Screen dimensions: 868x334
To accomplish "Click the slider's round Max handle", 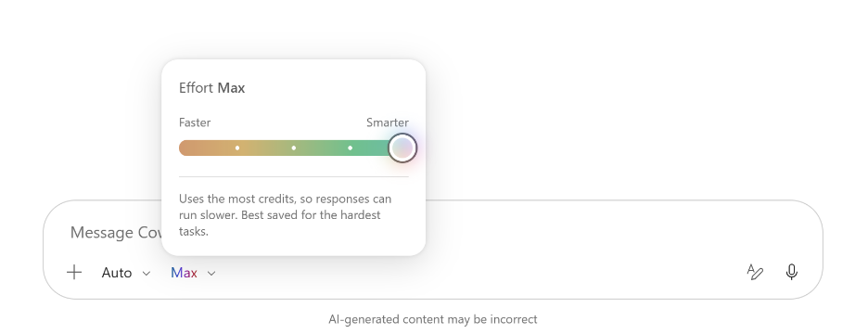I will 402,148.
